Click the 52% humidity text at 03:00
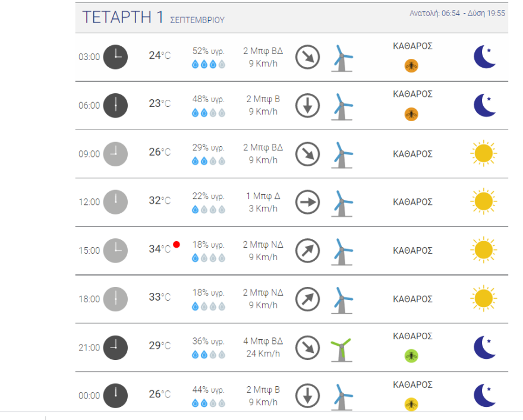 pos(208,50)
